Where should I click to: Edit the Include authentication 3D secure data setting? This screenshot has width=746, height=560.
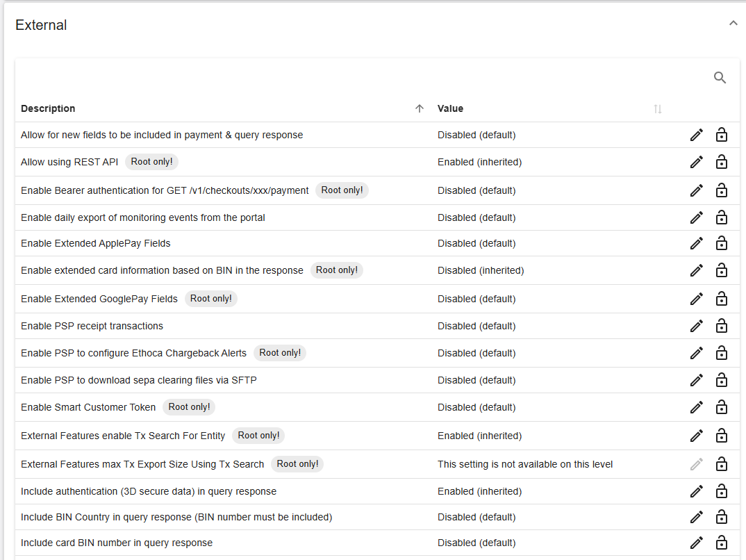click(x=697, y=491)
